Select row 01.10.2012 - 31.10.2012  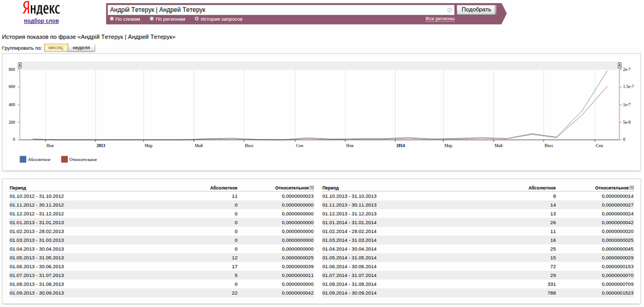162,196
